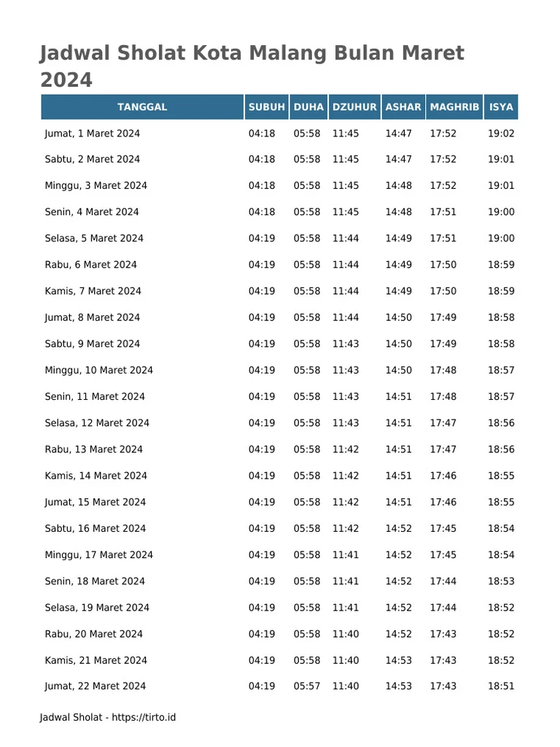Select the Rabu, 20 Maret 2024 date
This screenshot has width=560, height=747.
click(x=94, y=634)
